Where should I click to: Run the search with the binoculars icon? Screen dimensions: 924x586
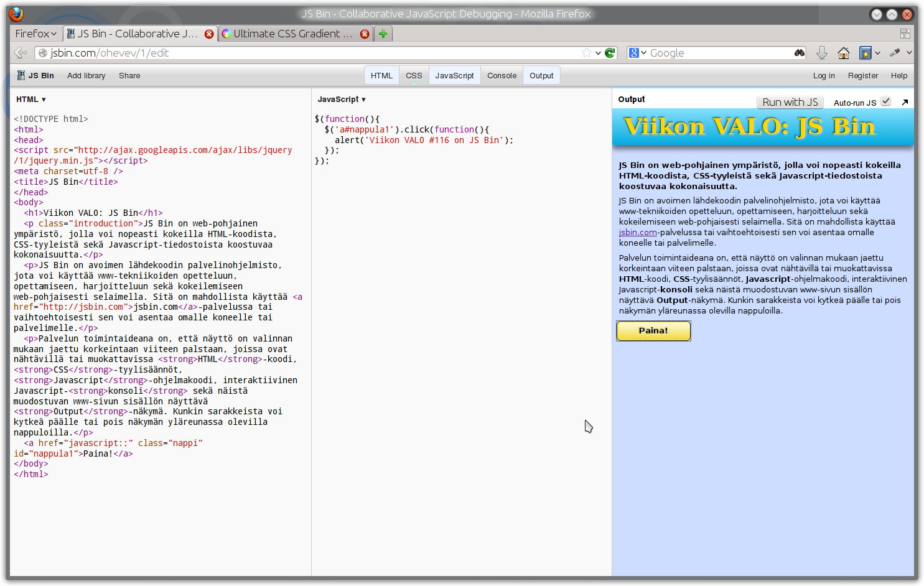800,53
